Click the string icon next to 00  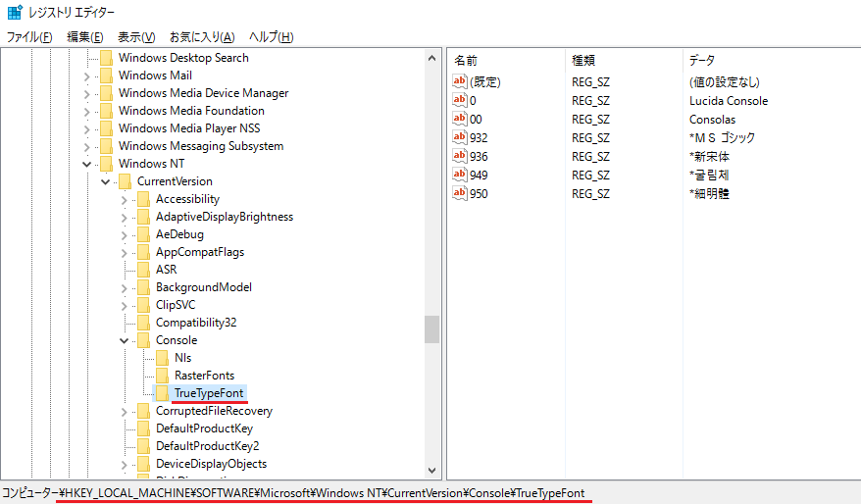coord(460,119)
